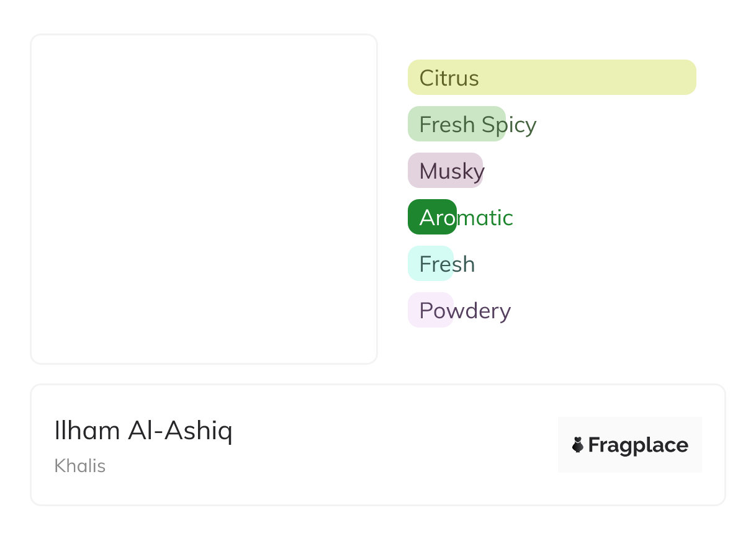The image size is (756, 536).
Task: Click the 'sh' letters outside the Fresh fill
Action: click(x=465, y=264)
